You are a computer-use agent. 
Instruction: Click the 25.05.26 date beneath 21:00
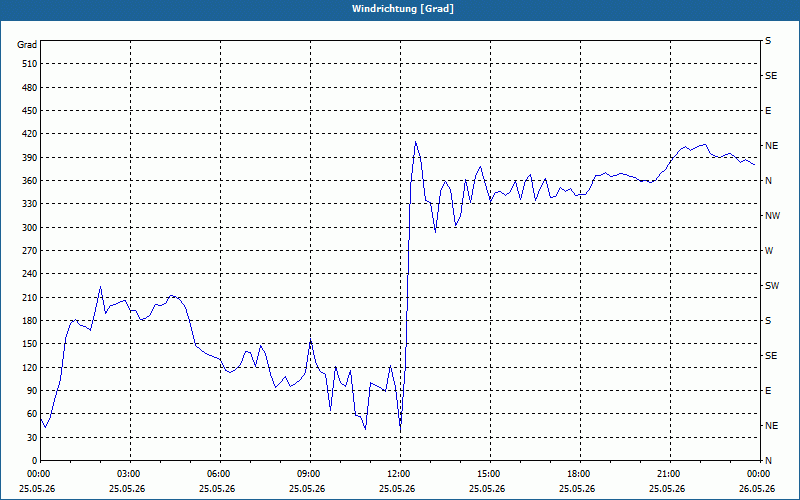667,489
